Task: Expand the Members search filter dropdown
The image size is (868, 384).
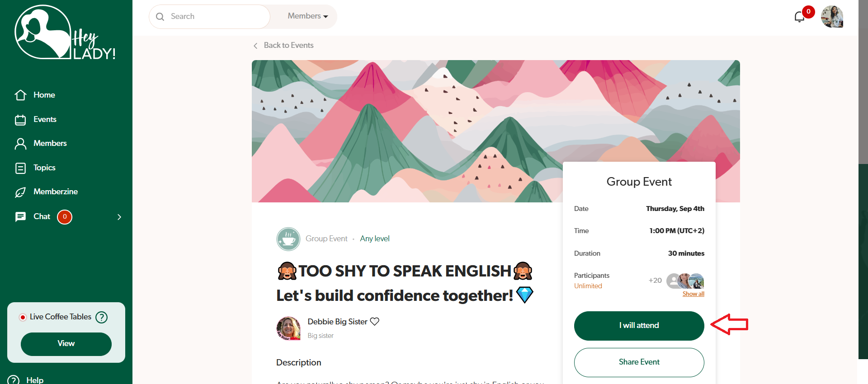Action: click(x=308, y=16)
